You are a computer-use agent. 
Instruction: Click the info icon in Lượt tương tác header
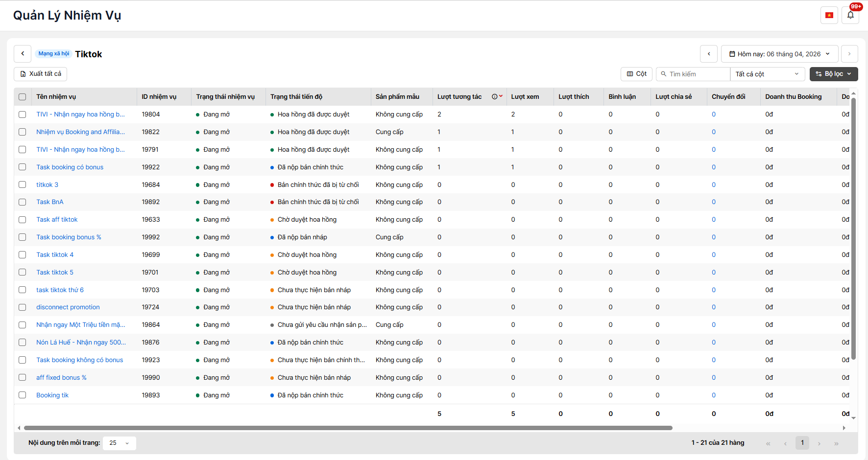(494, 97)
